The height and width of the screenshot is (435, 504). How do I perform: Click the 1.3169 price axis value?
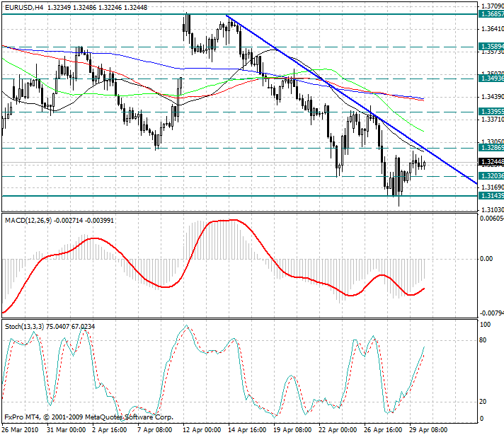493,187
